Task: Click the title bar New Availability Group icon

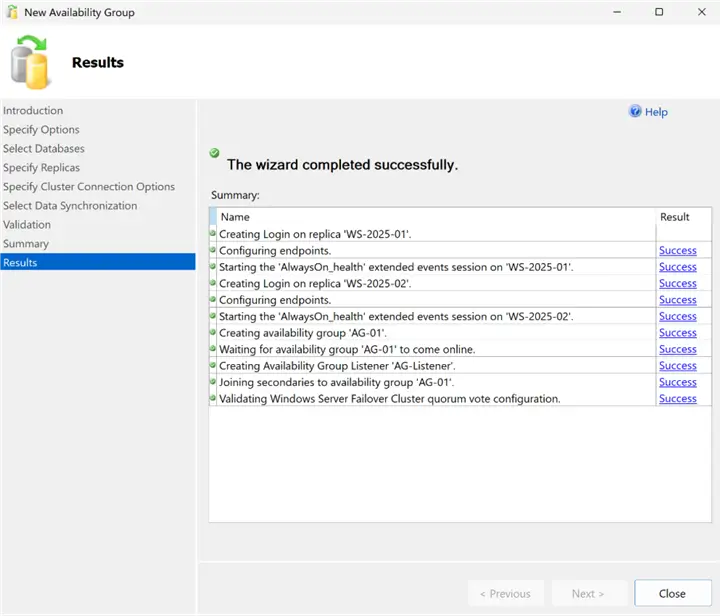Action: click(x=12, y=12)
